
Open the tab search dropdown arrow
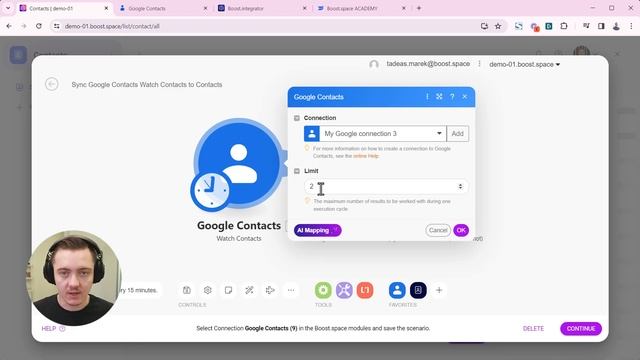point(8,8)
